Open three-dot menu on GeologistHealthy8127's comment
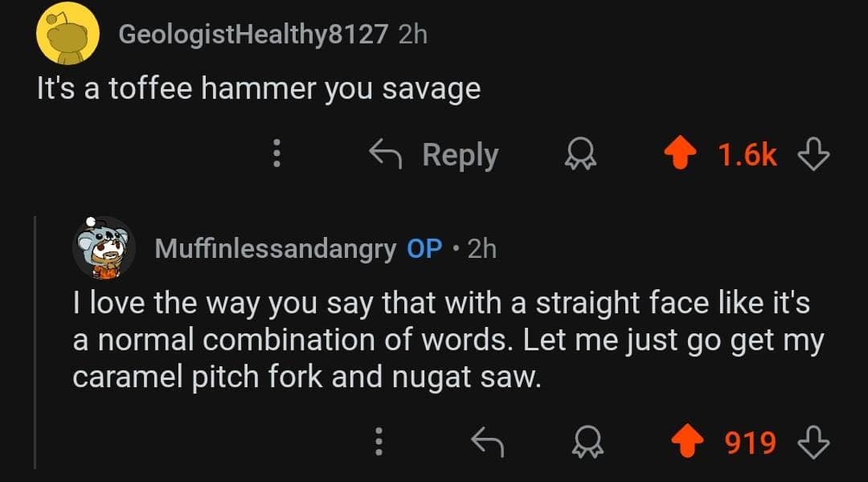This screenshot has height=482, width=868. tap(276, 153)
